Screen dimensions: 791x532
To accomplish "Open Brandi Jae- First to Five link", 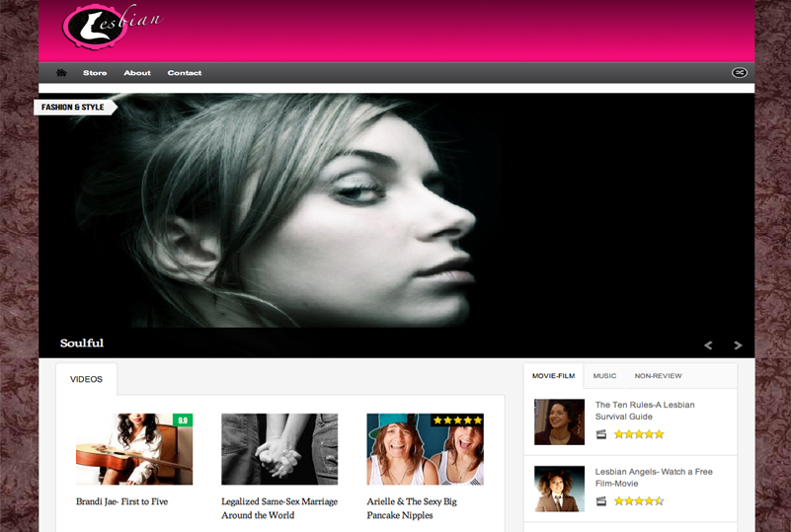I will point(121,501).
